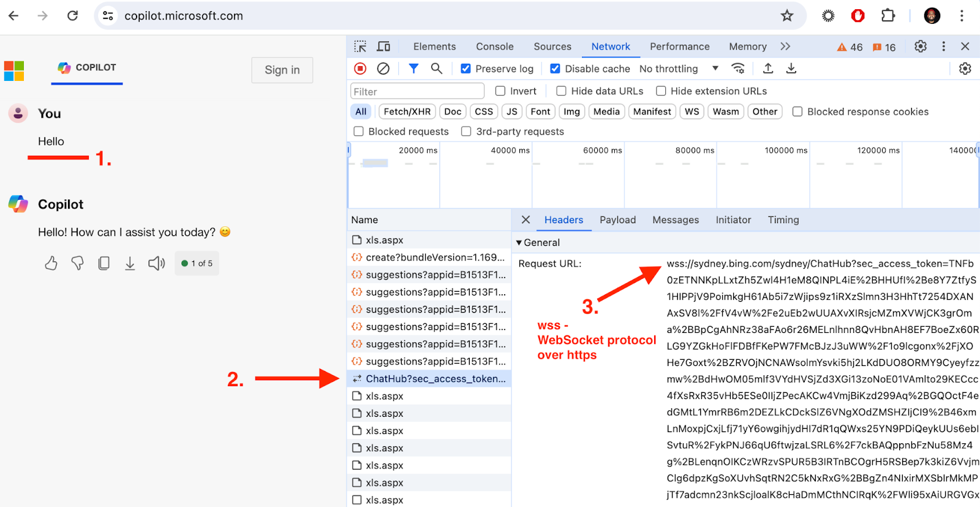The height and width of the screenshot is (507, 980).
Task: Open DevTools settings gear
Action: [x=921, y=47]
